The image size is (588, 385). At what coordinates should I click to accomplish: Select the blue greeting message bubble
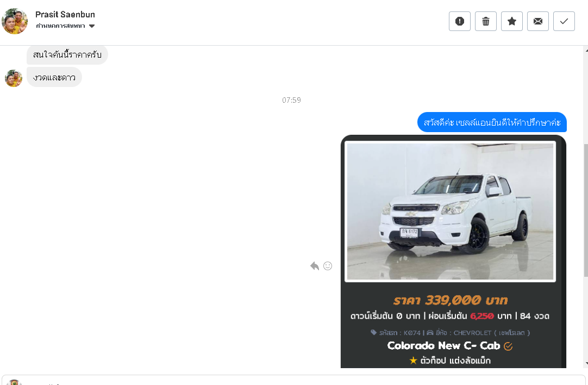pos(492,122)
